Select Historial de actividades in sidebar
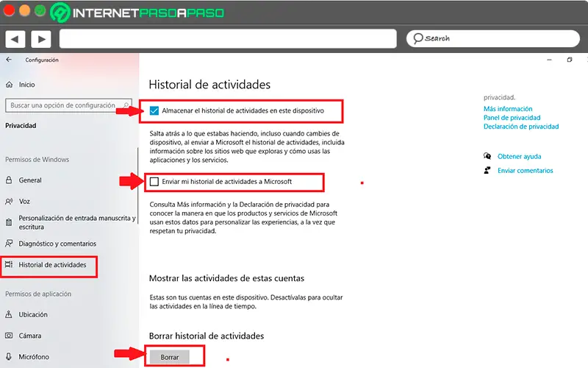This screenshot has width=588, height=368. click(52, 264)
